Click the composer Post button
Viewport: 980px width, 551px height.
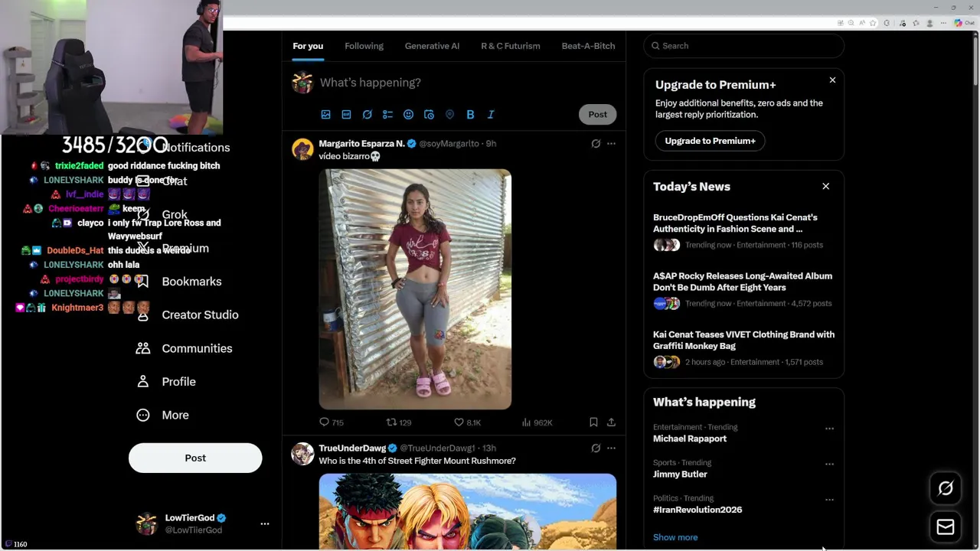(x=597, y=115)
